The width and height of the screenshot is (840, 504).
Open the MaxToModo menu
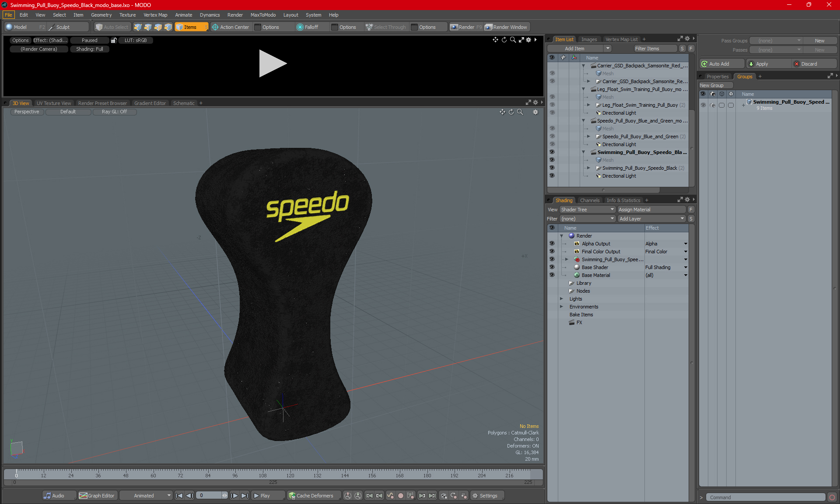[263, 15]
